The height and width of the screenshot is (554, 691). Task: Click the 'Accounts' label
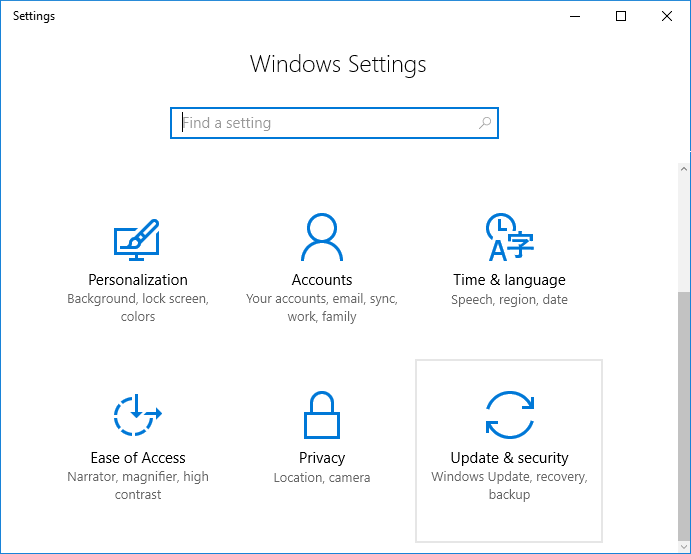point(322,280)
